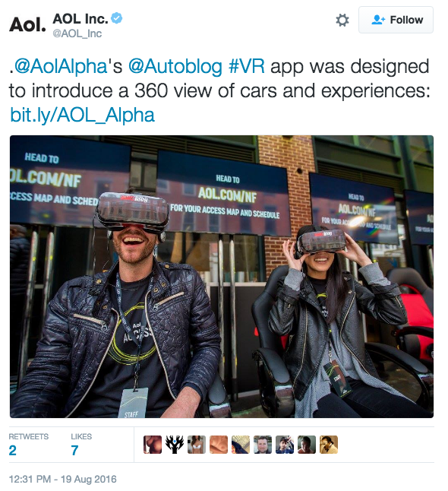Click the blue verified badge
448x491 pixels.
tap(117, 18)
